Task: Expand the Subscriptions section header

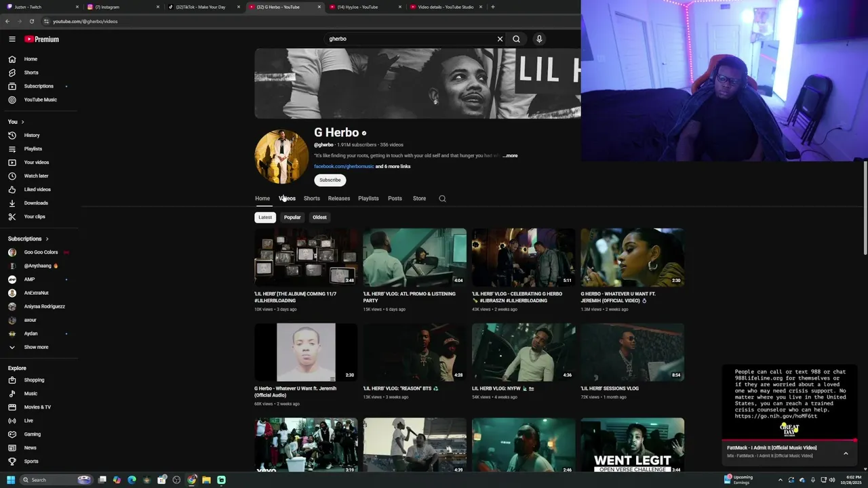Action: (28, 239)
